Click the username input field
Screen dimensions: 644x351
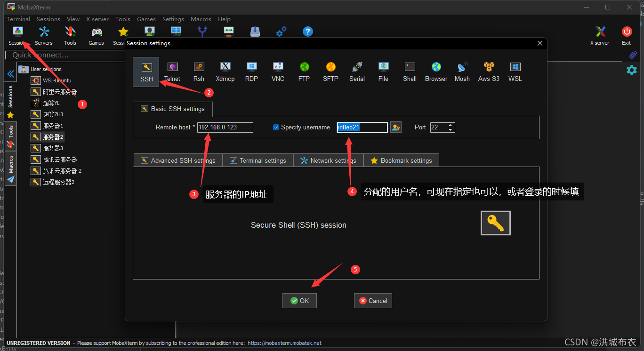pyautogui.click(x=362, y=128)
